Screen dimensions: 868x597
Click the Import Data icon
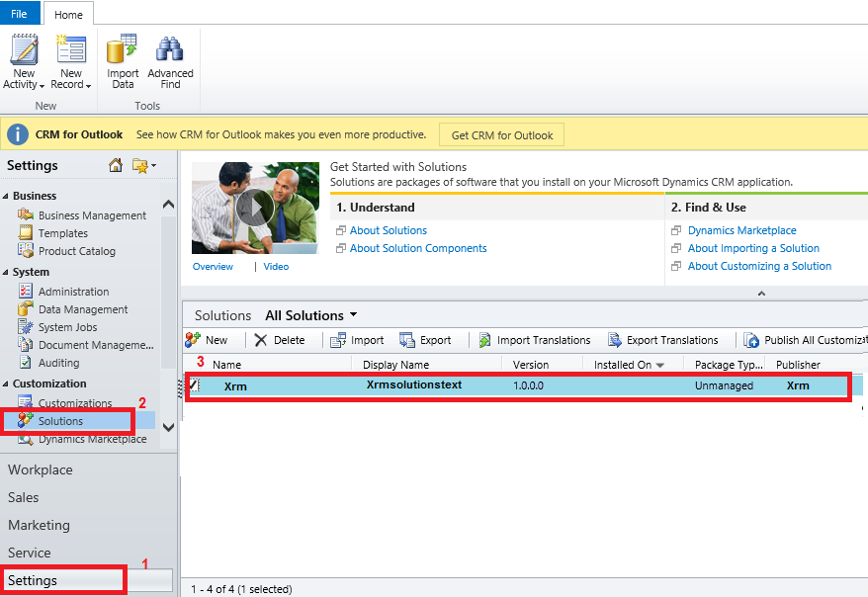(122, 48)
